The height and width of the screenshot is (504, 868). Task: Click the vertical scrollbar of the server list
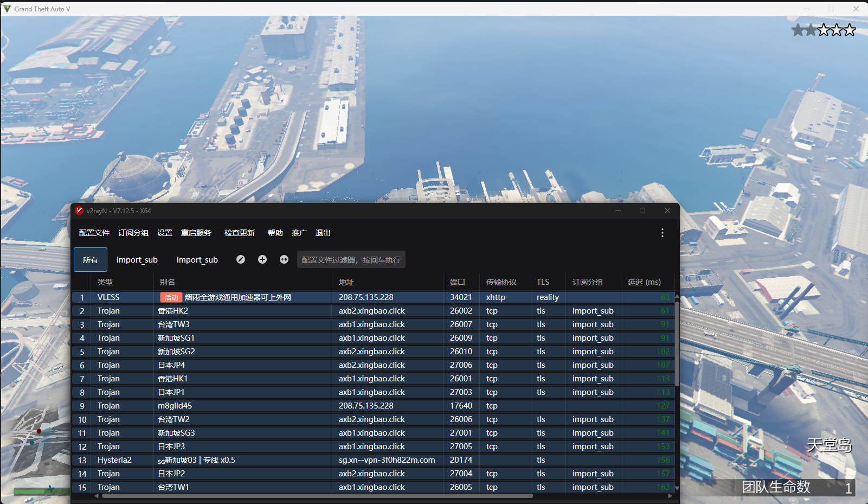[677, 345]
